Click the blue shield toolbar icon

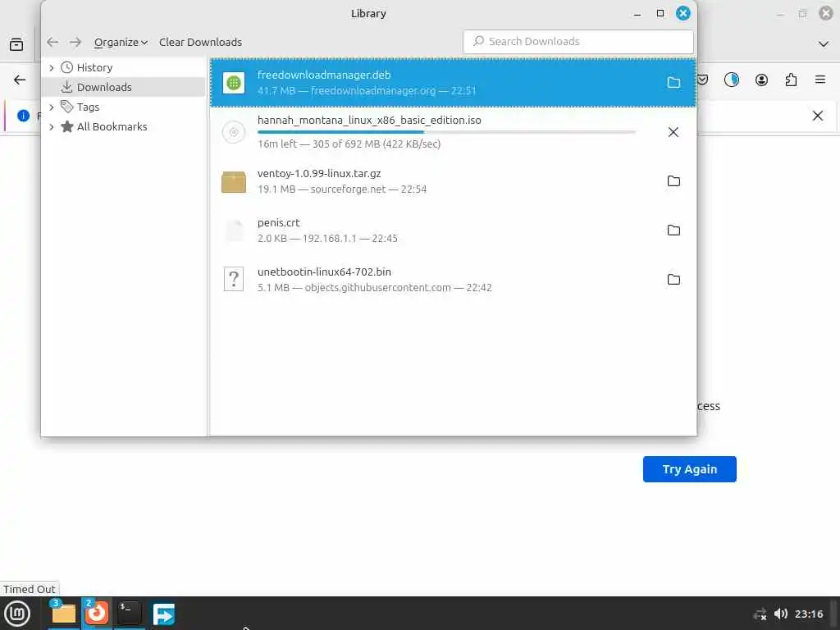coord(731,80)
